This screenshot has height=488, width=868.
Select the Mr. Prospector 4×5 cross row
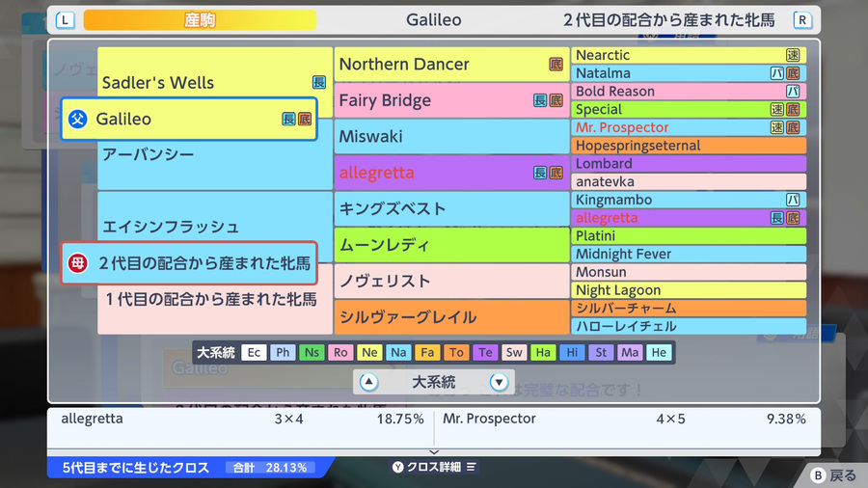(626, 419)
